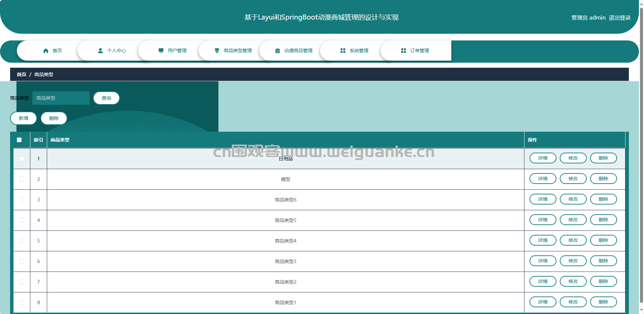Click the monitor icon for 用户管理
The width and height of the screenshot is (644, 314).
click(x=161, y=51)
